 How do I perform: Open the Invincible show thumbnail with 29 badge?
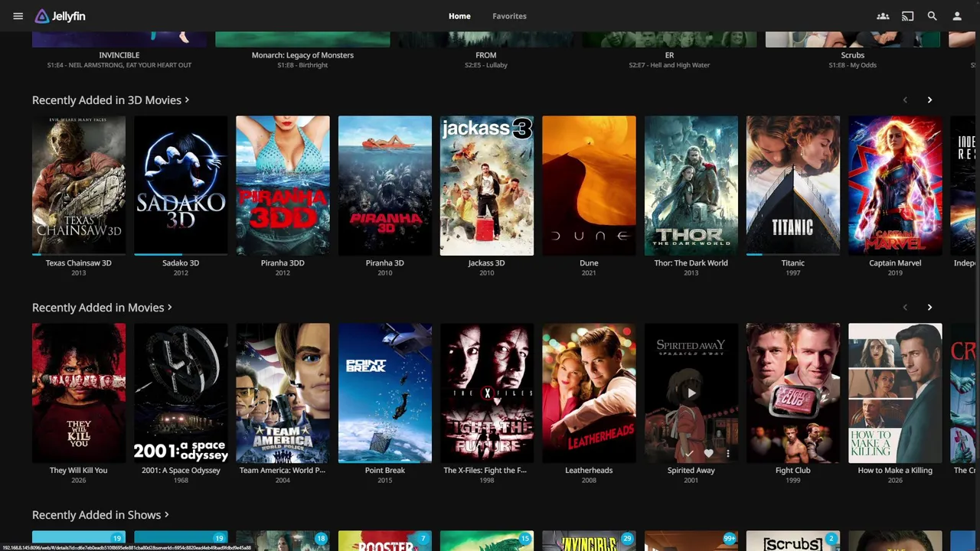[589, 540]
